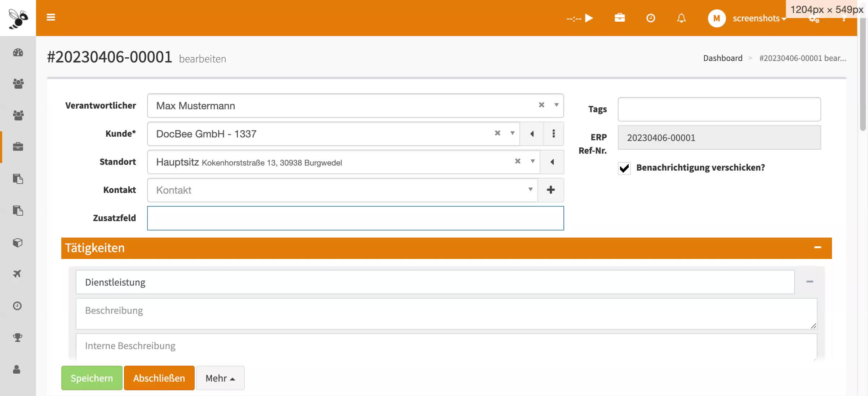Click the hamburger menu icon
This screenshot has height=396, width=868.
(51, 17)
